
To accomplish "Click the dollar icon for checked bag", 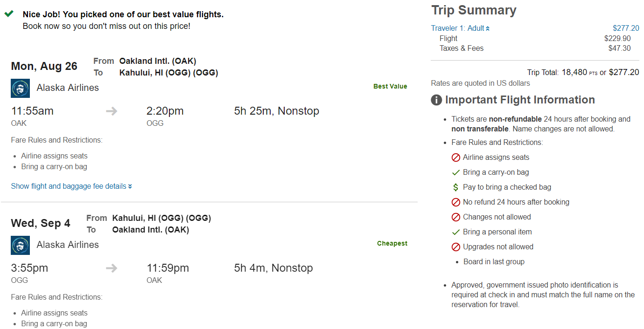I will (456, 187).
